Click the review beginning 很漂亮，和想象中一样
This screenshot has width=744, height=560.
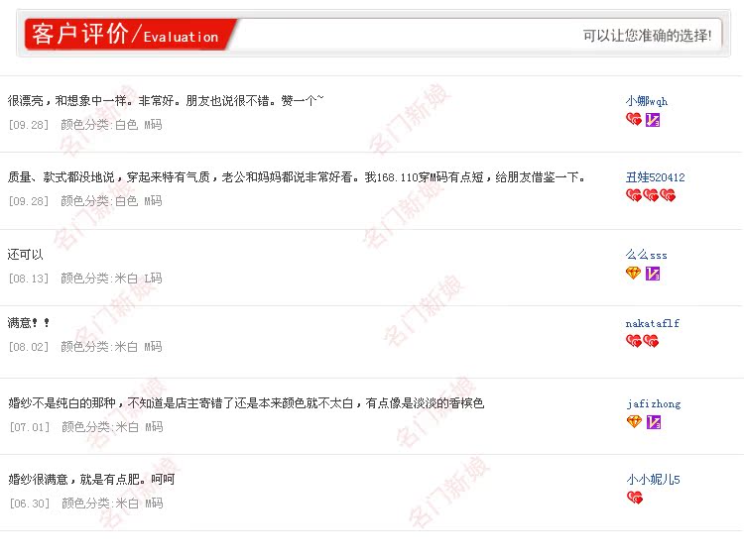[166, 100]
